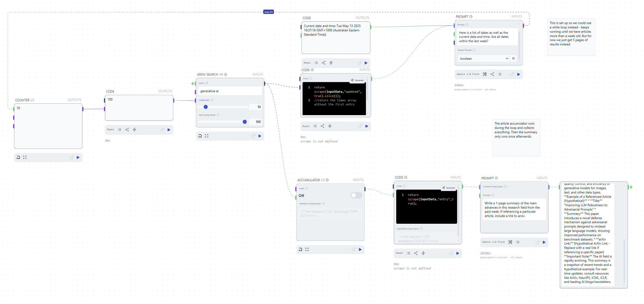
Task: Open list options on the summary Prompt node toolbar
Action: (x=517, y=242)
